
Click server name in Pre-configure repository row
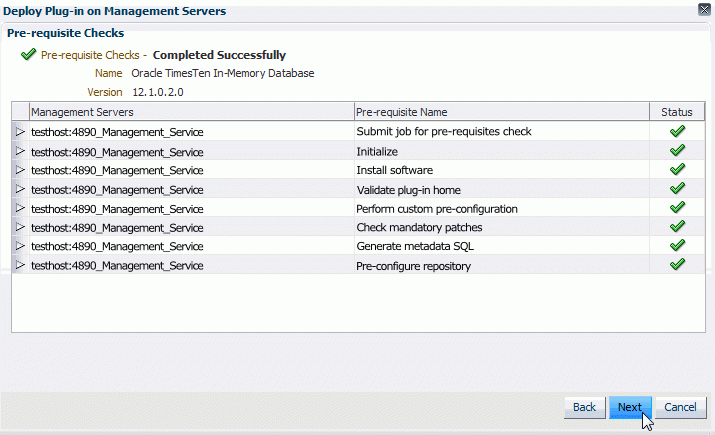(117, 266)
